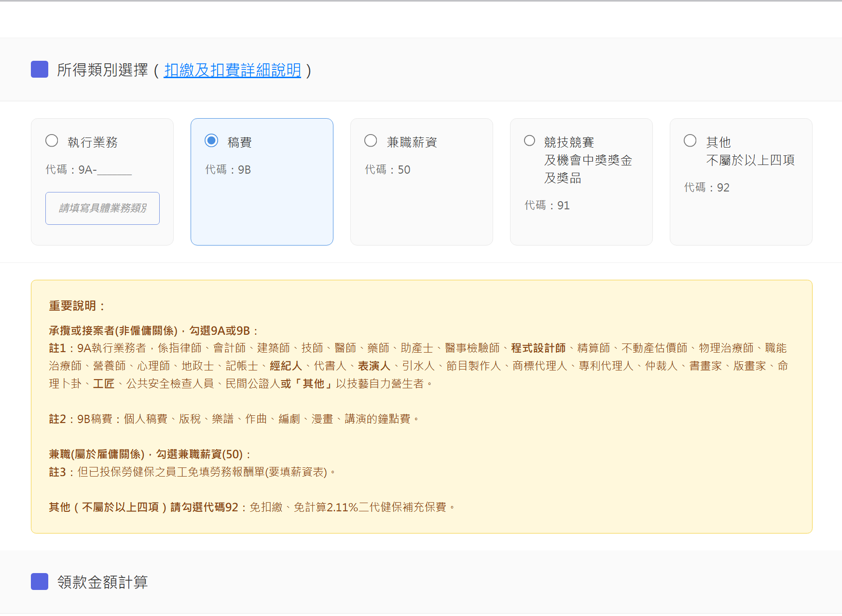Confirm the 稿費 (9B) radio button selection
This screenshot has width=842, height=616.
[x=211, y=140]
